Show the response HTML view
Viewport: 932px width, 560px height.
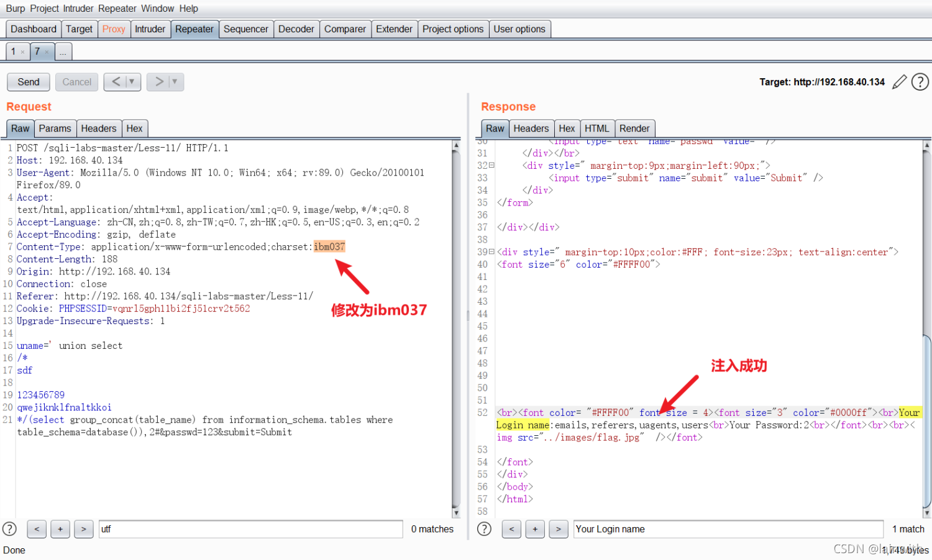click(597, 129)
